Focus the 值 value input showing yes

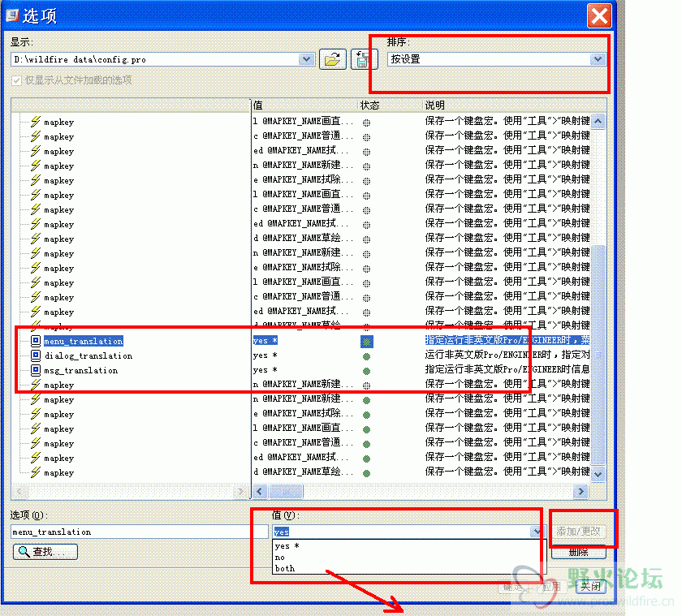point(401,532)
